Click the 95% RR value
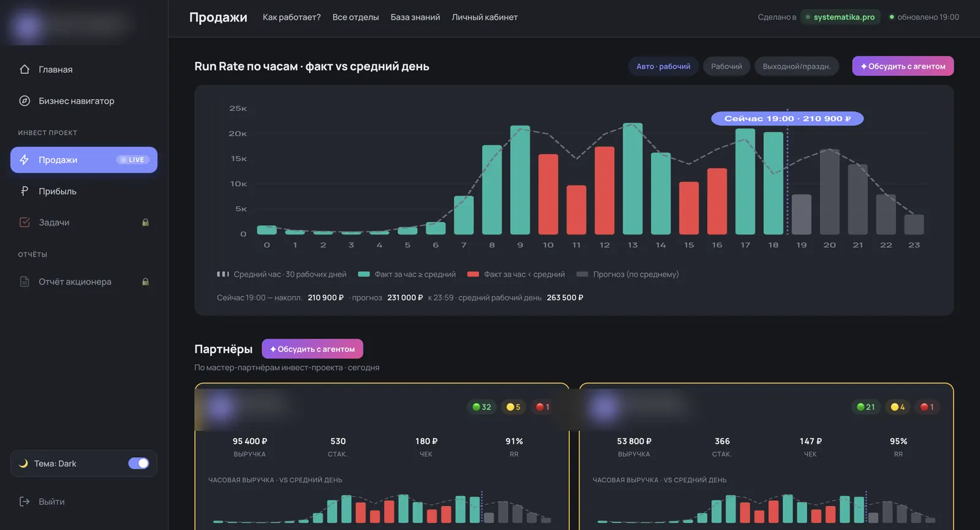Screen dimensions: 980x530 [x=899, y=441]
